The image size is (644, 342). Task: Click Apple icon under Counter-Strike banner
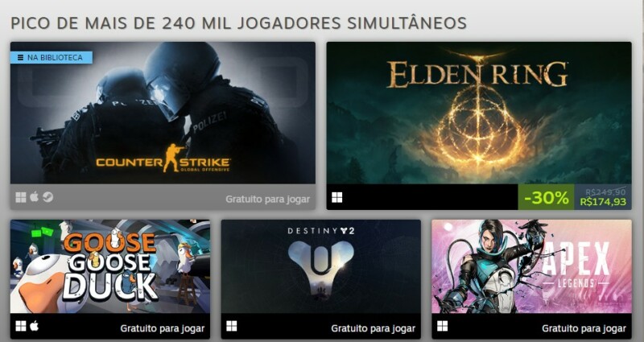[35, 197]
